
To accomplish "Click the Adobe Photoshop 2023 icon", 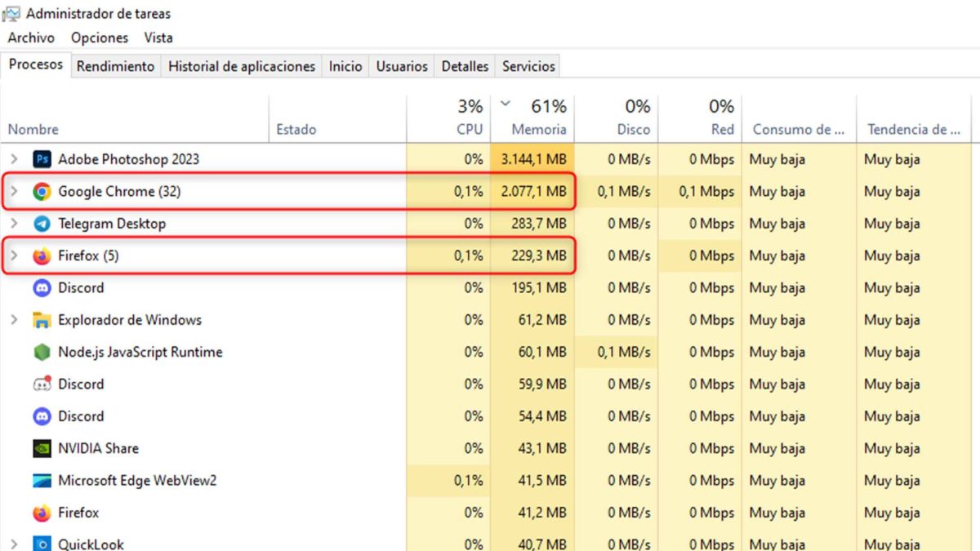I will (42, 159).
